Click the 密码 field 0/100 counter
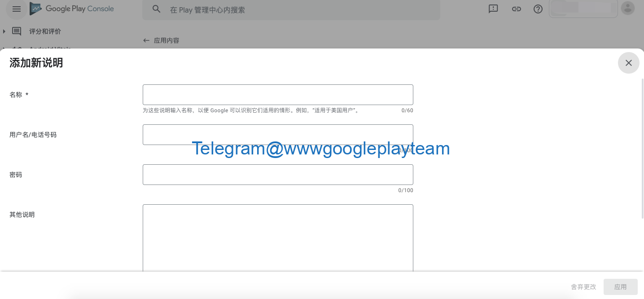This screenshot has height=299, width=644. (406, 190)
